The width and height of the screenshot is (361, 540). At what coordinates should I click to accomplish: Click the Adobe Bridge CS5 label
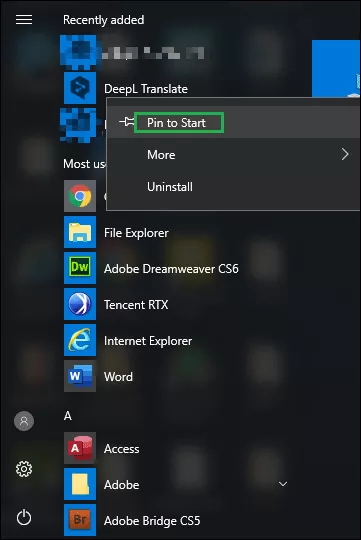coord(152,521)
